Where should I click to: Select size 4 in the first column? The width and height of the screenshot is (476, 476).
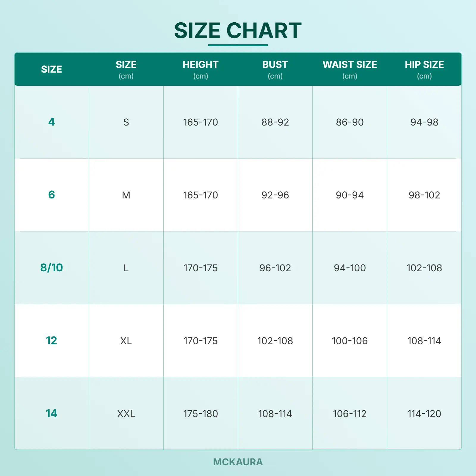[x=51, y=122]
